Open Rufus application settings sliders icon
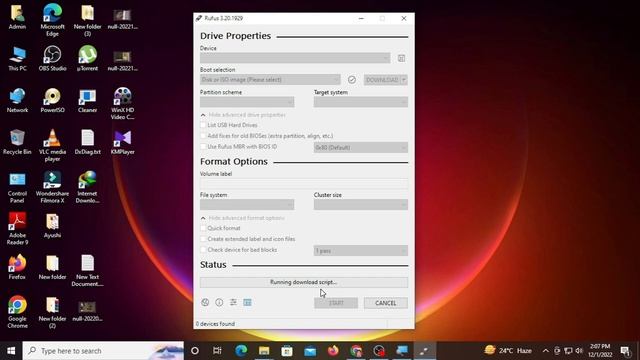Image resolution: width=640 pixels, height=360 pixels. 233,302
